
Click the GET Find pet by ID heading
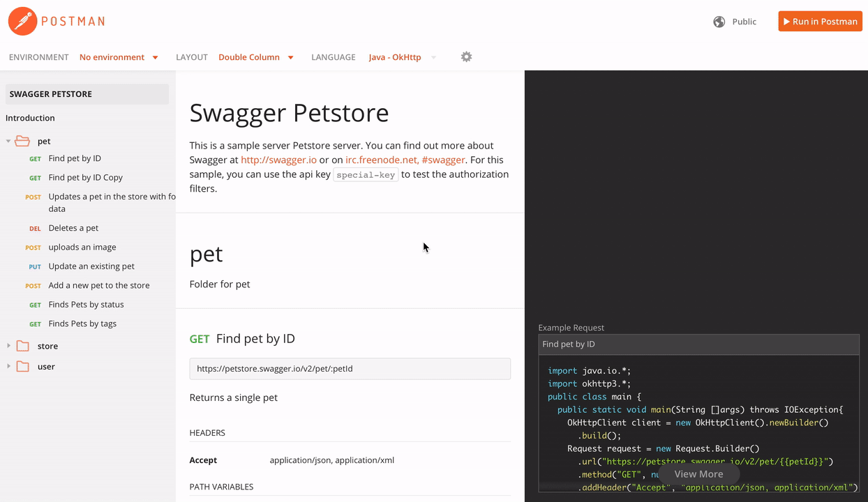coord(242,339)
